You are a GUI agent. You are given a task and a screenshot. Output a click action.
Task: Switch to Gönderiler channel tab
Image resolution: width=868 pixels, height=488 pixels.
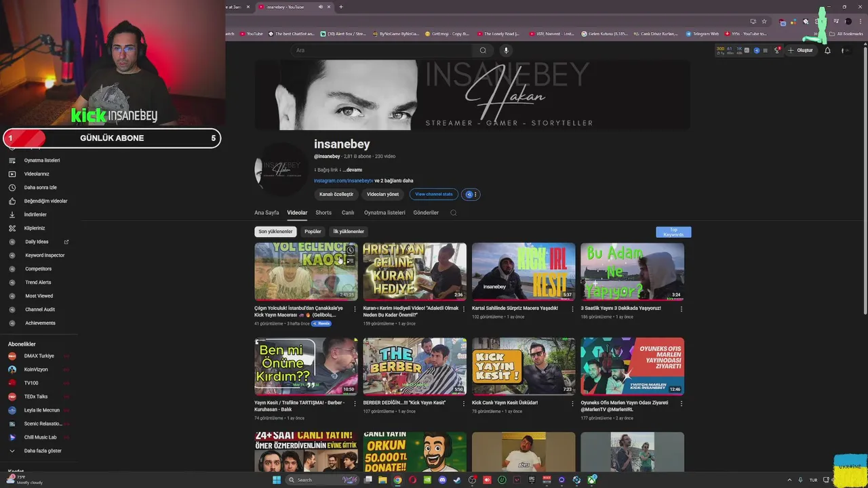(426, 213)
